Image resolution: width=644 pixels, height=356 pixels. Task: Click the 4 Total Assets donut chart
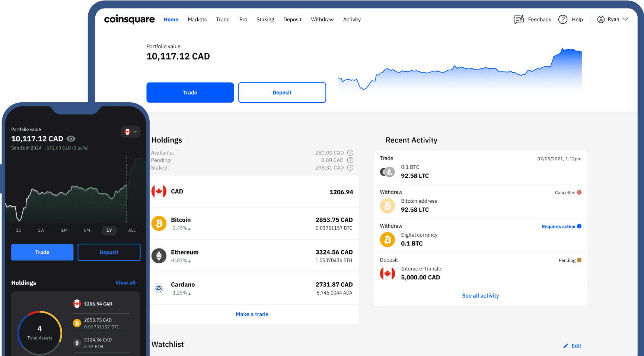40,333
